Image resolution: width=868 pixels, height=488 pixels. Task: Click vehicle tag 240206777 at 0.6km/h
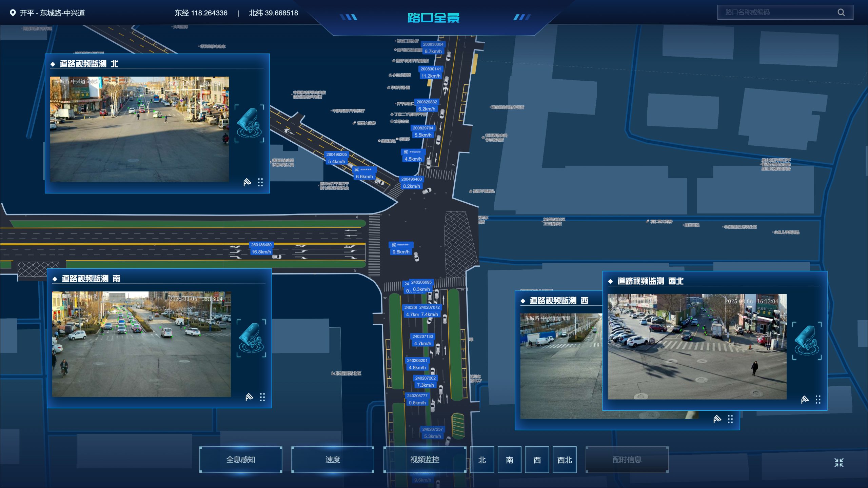point(417,399)
